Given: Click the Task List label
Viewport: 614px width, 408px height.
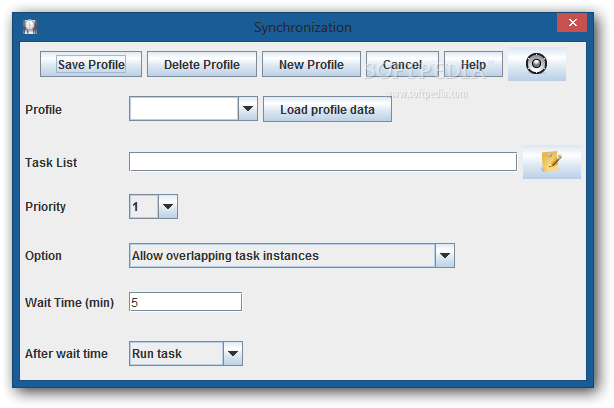Looking at the screenshot, I should point(51,162).
